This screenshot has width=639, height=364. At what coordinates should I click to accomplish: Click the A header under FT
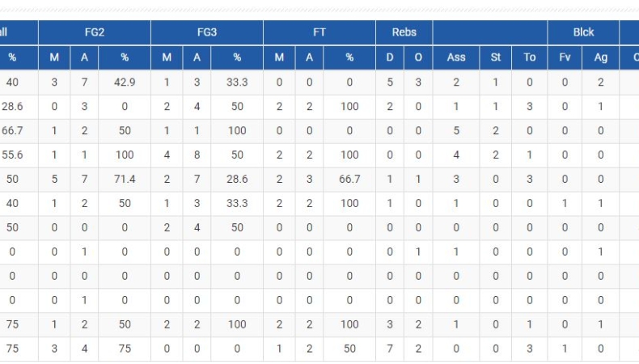pos(309,57)
